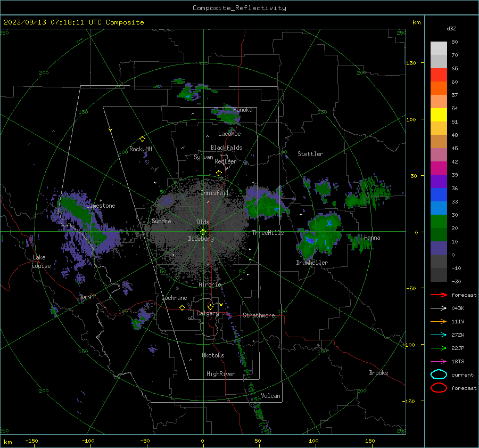Click the Lacombe city label
Viewport: 479px width, 448px height.
point(229,134)
